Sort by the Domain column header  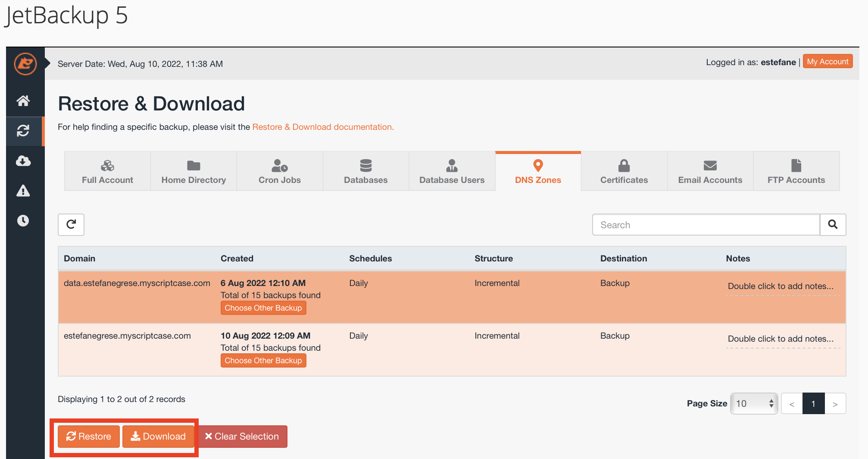click(x=79, y=258)
